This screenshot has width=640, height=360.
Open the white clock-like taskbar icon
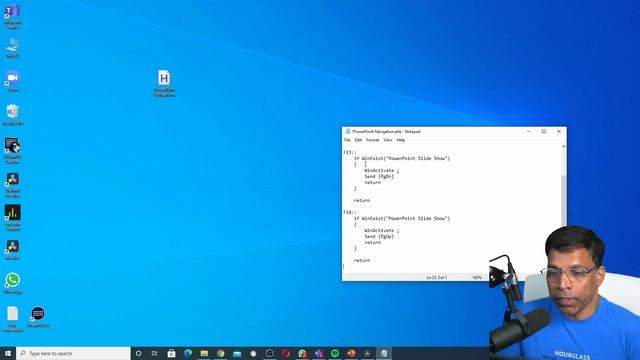point(253,353)
